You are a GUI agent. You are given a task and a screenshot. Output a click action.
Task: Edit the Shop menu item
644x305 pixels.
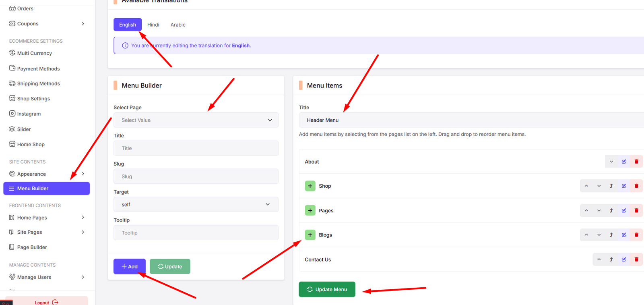pos(624,186)
